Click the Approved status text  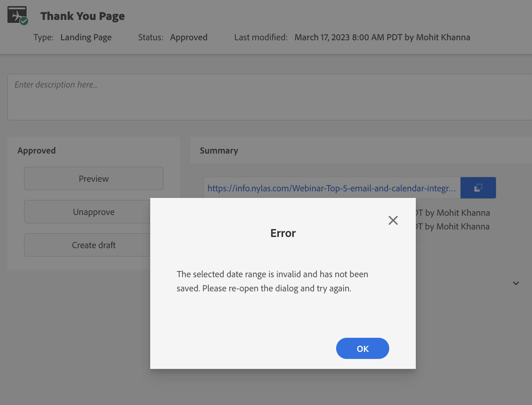click(188, 37)
